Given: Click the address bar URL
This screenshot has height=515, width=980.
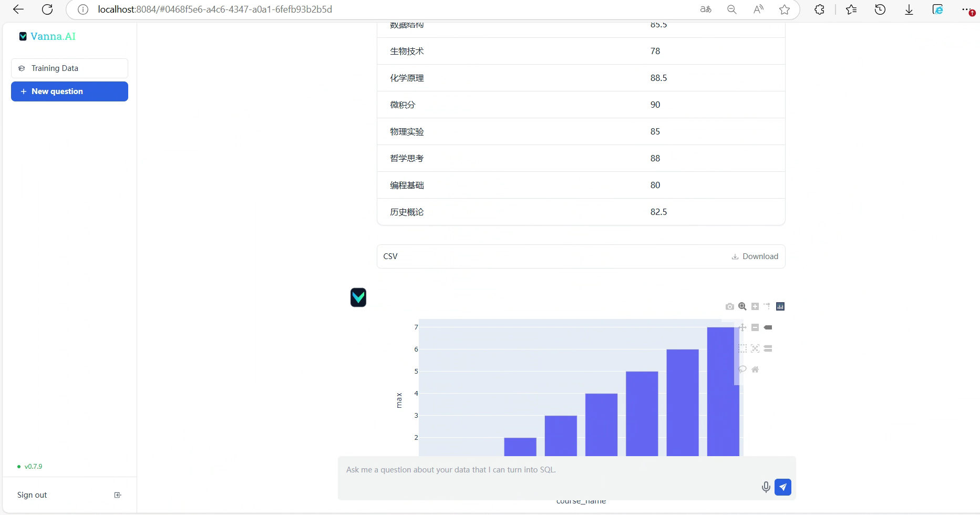Looking at the screenshot, I should coord(215,9).
